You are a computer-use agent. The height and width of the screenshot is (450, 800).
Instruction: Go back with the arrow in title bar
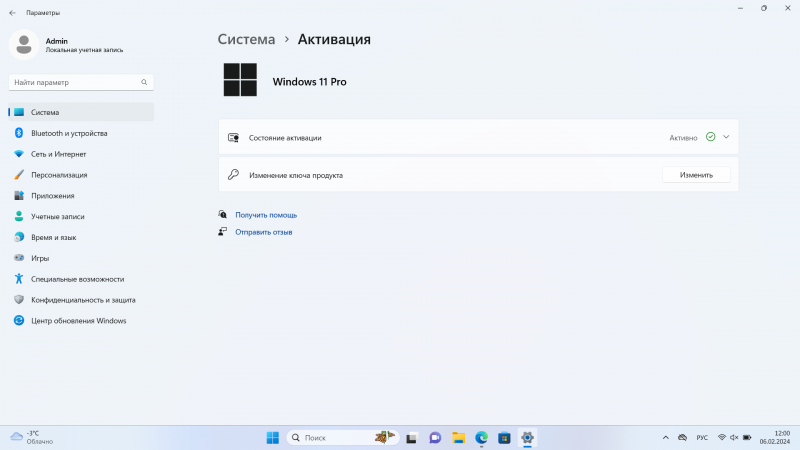pyautogui.click(x=12, y=13)
